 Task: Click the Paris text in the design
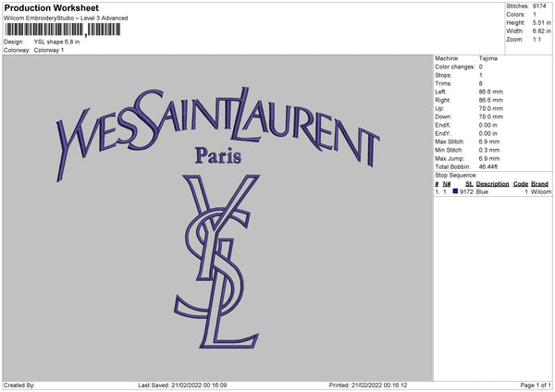pyautogui.click(x=218, y=155)
